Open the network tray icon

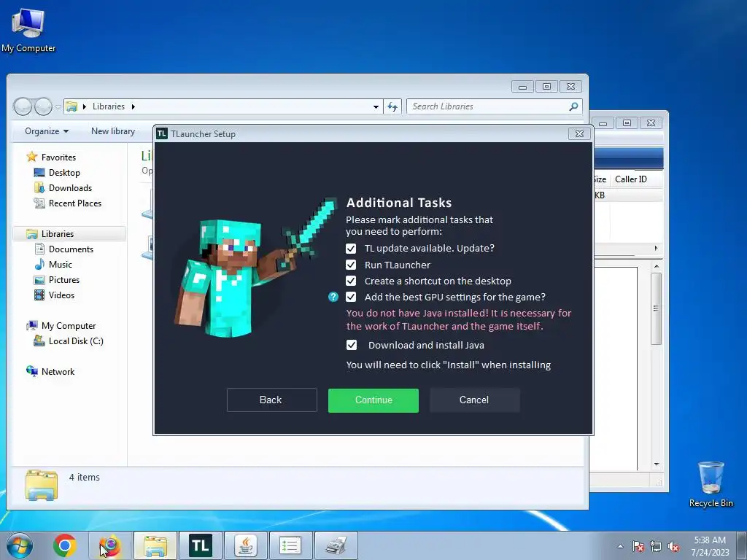point(656,546)
